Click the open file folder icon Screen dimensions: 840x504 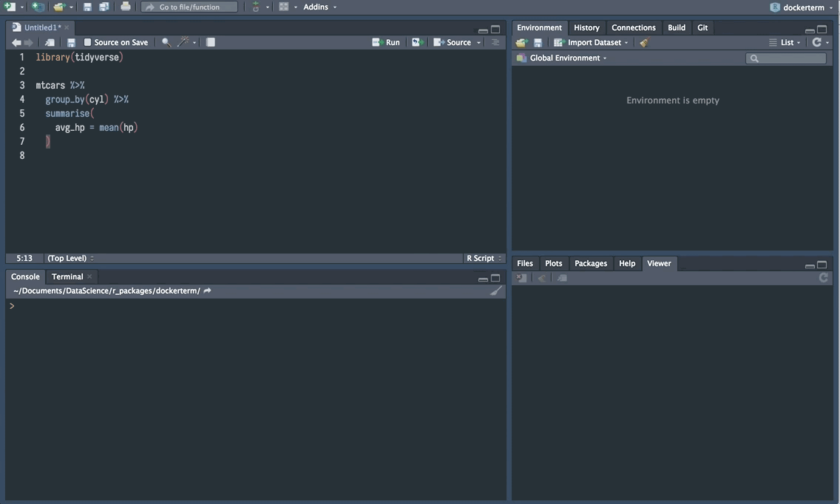59,7
